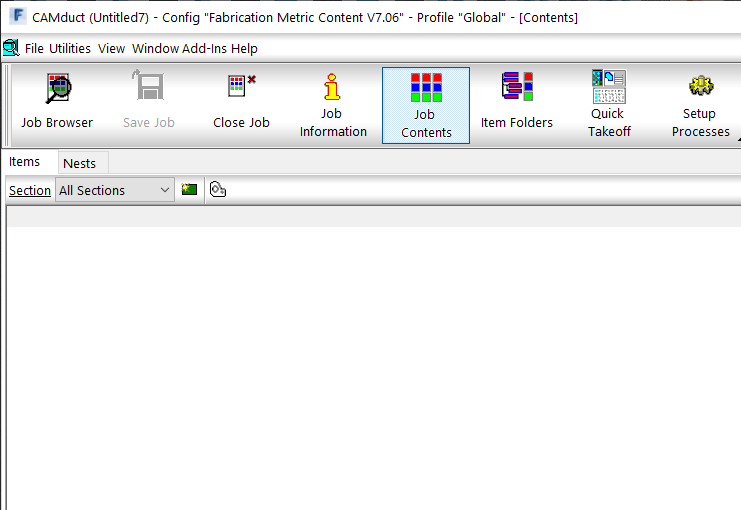Screen dimensions: 741x510
Task: Open the Help menu
Action: click(x=244, y=48)
